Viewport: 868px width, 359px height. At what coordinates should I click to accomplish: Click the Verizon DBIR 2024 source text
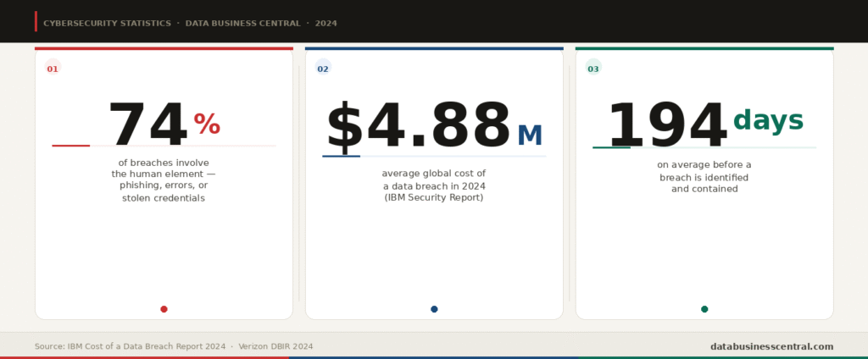coord(275,346)
